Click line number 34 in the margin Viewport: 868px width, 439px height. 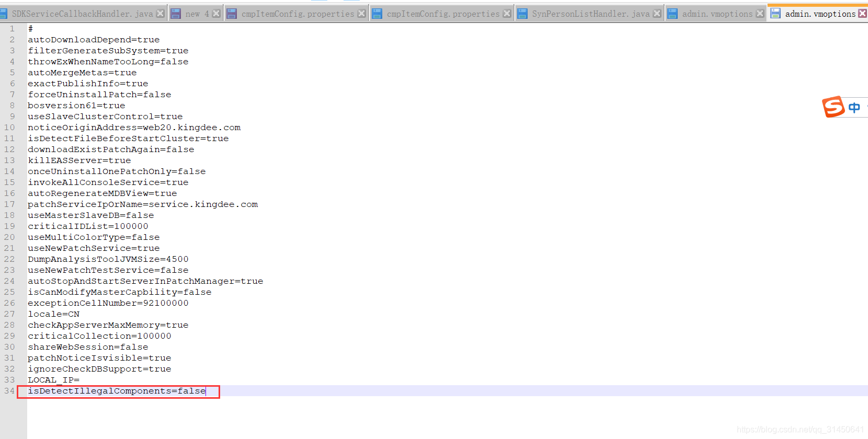tap(9, 391)
